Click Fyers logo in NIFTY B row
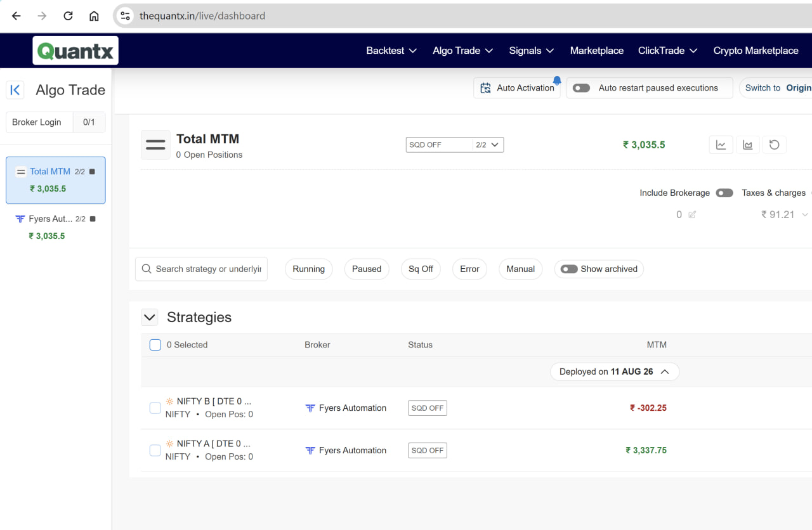Viewport: 812px width, 530px height. [x=310, y=408]
